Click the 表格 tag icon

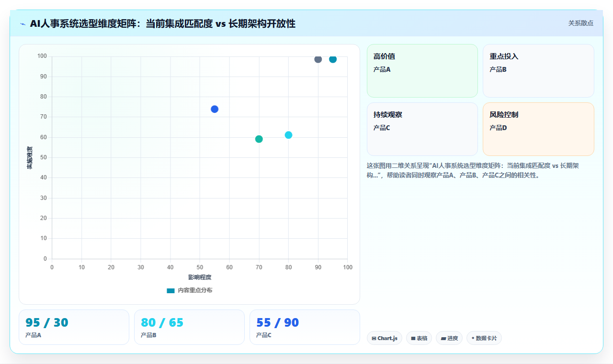(413, 338)
